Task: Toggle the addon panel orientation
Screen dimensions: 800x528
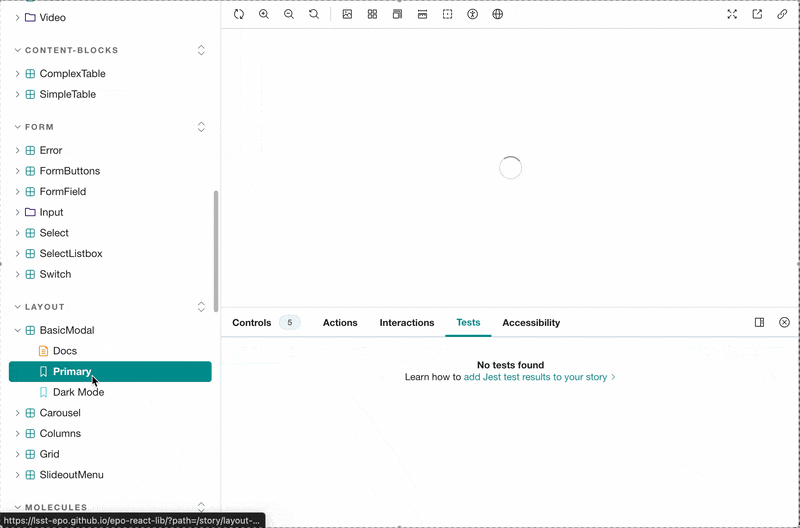Action: tap(759, 322)
